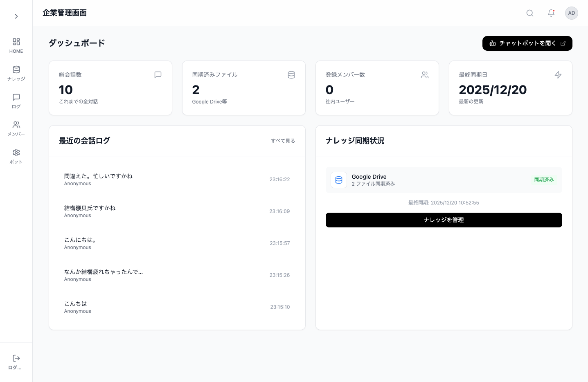Click the 最近の会話ログ heading

tap(85, 141)
